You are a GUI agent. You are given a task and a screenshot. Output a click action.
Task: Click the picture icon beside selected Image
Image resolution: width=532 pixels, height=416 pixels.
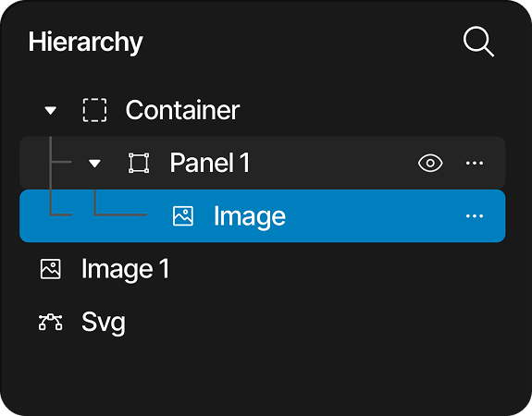(183, 216)
